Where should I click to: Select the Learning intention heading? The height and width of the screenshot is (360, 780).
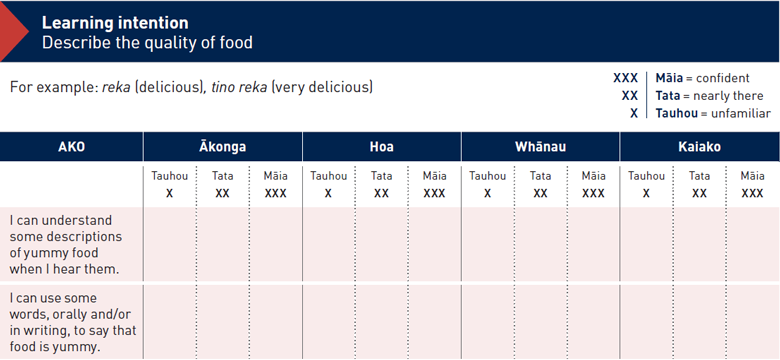coord(115,23)
